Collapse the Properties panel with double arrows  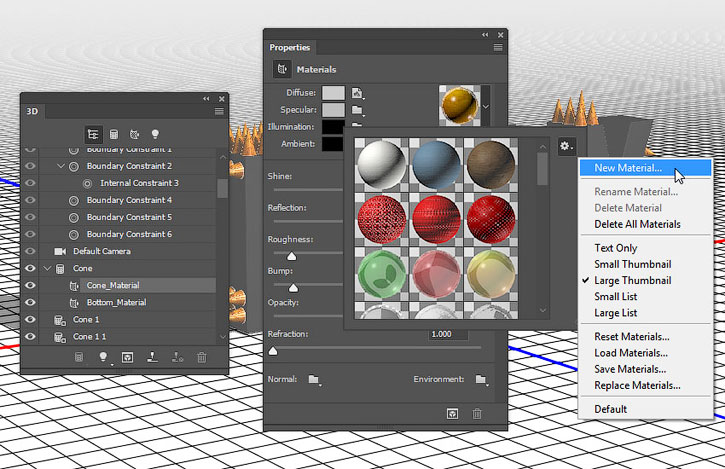coord(485,35)
